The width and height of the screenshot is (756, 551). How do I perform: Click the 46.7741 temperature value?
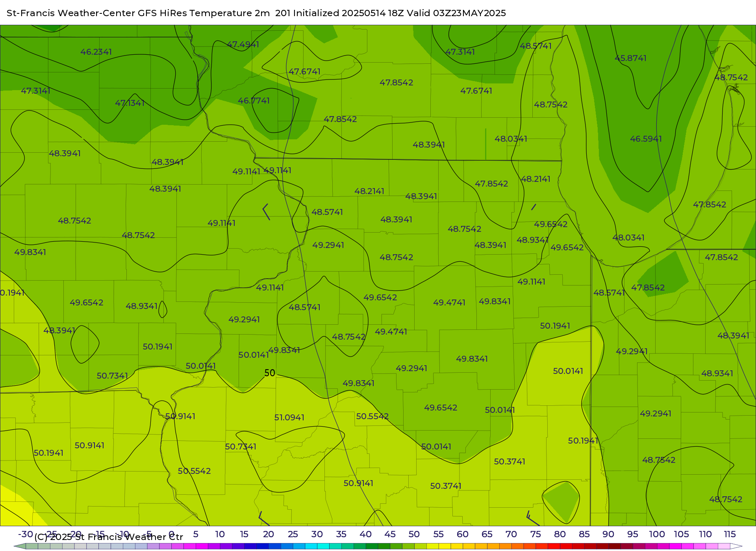click(254, 101)
